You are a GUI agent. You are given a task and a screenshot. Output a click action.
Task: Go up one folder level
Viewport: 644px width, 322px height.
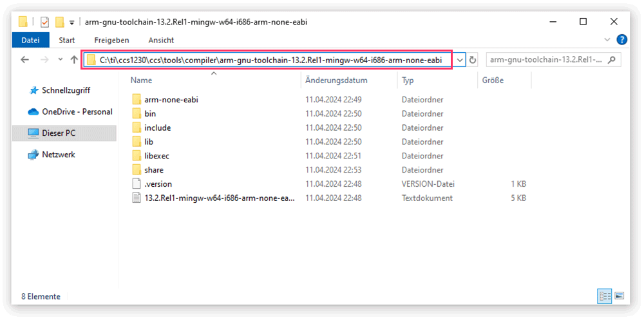pos(74,59)
